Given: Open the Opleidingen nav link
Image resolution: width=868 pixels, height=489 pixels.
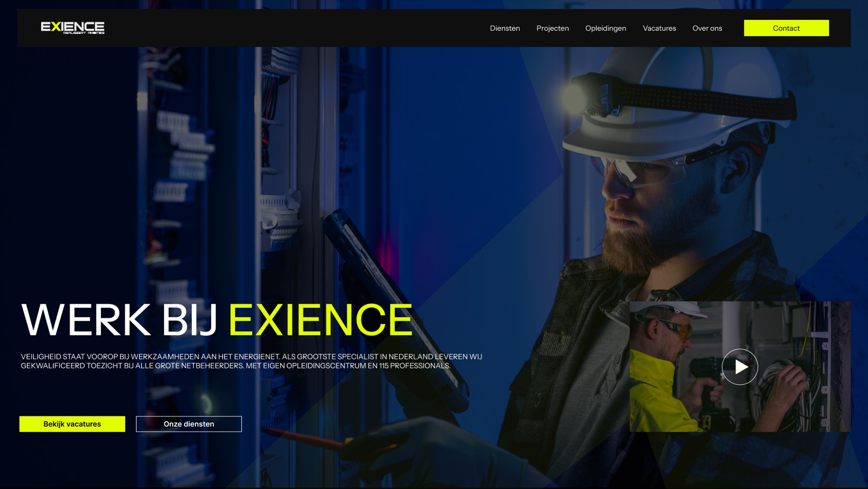Looking at the screenshot, I should point(605,28).
